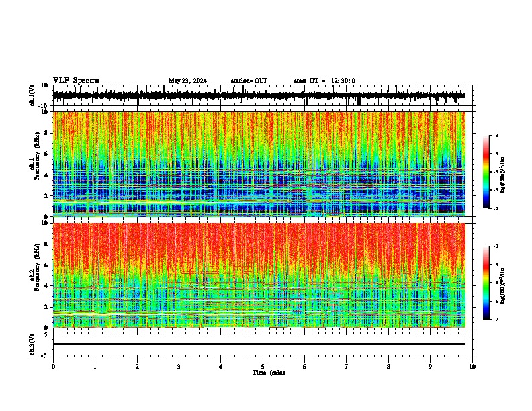Click the ch.1 "Frequency (kHz)" axis label
532x411 pixels.
pos(37,156)
